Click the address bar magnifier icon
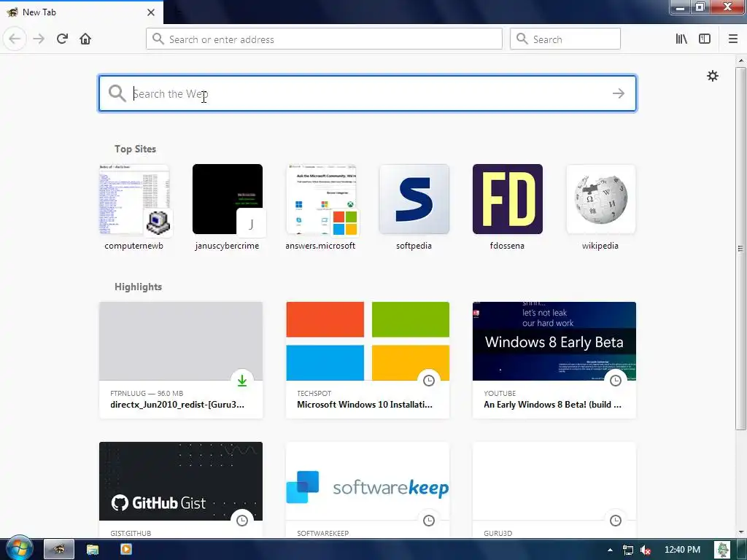 click(x=158, y=39)
